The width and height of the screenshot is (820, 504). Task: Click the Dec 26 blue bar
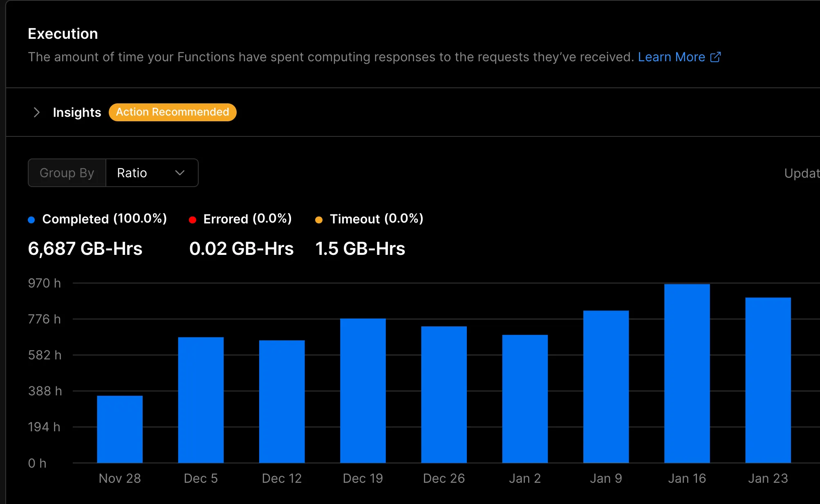(x=444, y=394)
